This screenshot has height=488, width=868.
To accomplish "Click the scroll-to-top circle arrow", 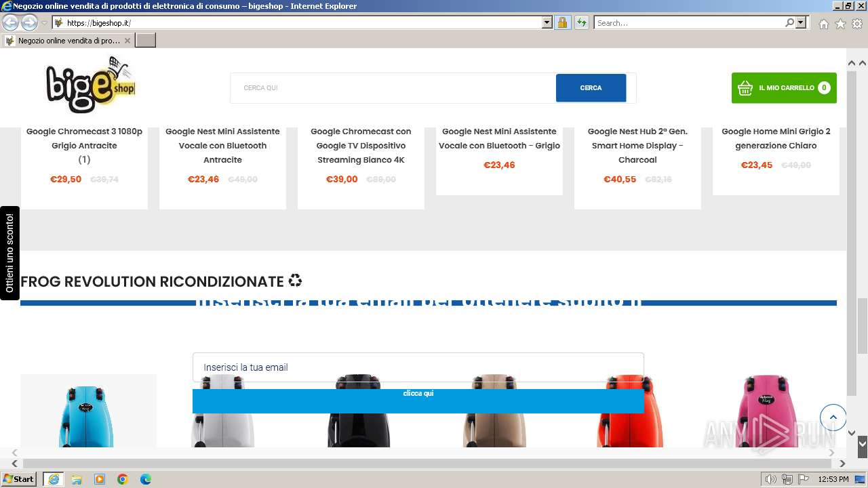I will tap(833, 418).
